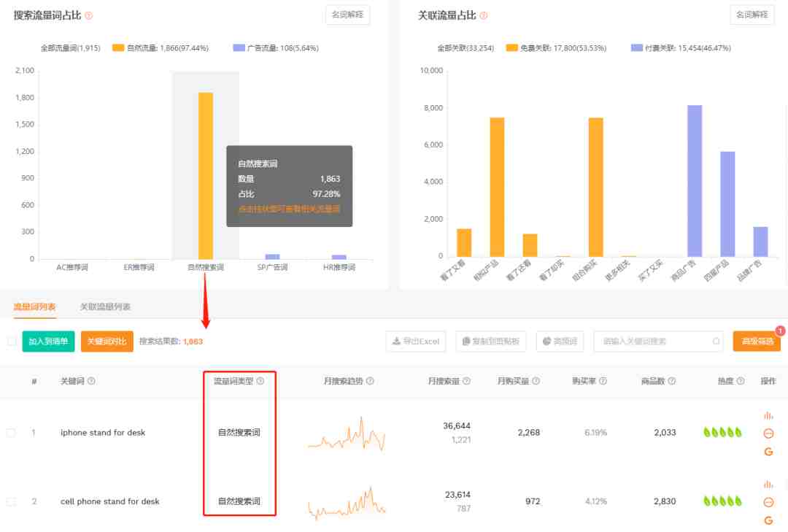This screenshot has height=532, width=788.
Task: Click Google icon for iphone stand for desk
Action: tap(768, 452)
